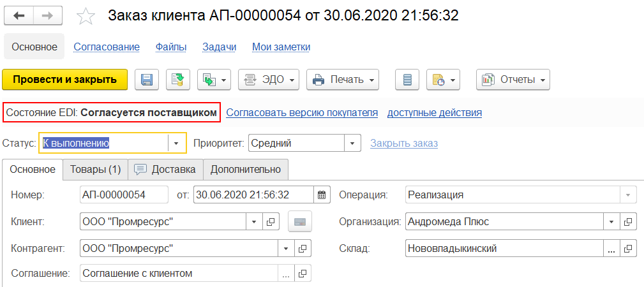
Task: Click the post document icon
Action: [x=179, y=80]
